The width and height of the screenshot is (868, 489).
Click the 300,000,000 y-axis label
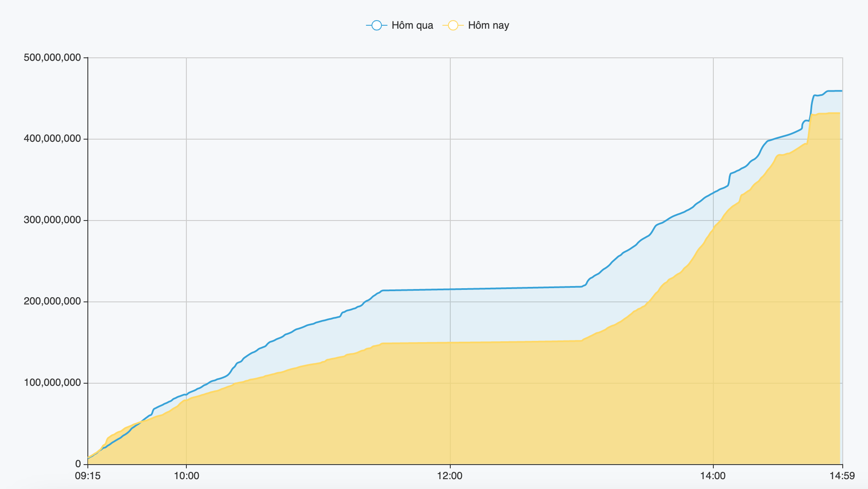pos(52,220)
